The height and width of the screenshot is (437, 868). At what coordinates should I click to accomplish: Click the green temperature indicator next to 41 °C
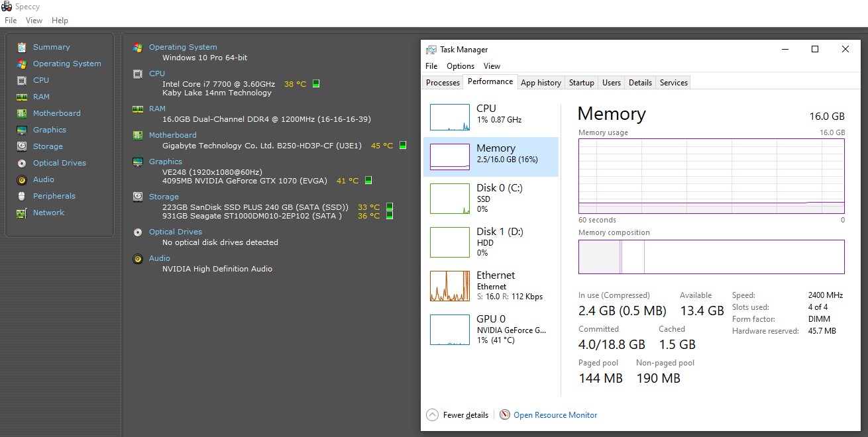coord(368,180)
